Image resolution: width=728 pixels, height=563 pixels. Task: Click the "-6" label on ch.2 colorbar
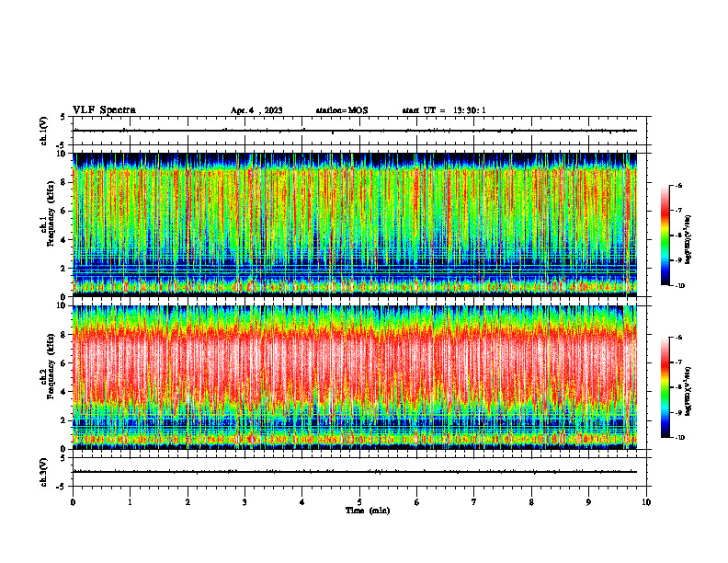[679, 338]
